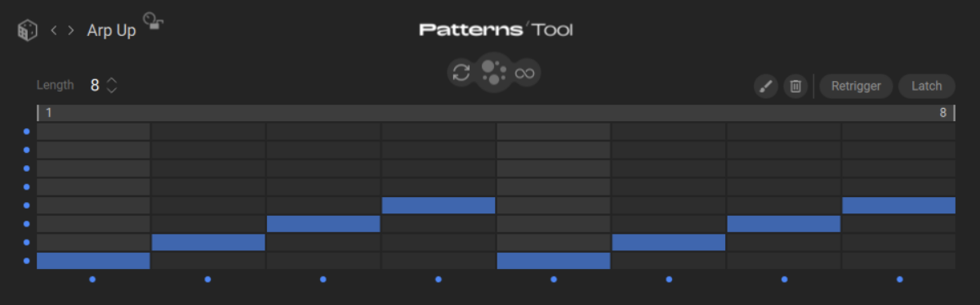This screenshot has width=980, height=305.
Task: Toggle the Retrigger button
Action: [856, 86]
